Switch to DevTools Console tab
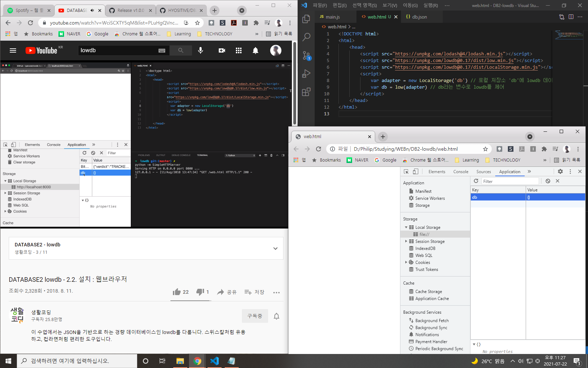The height and width of the screenshot is (368, 588). (461, 171)
